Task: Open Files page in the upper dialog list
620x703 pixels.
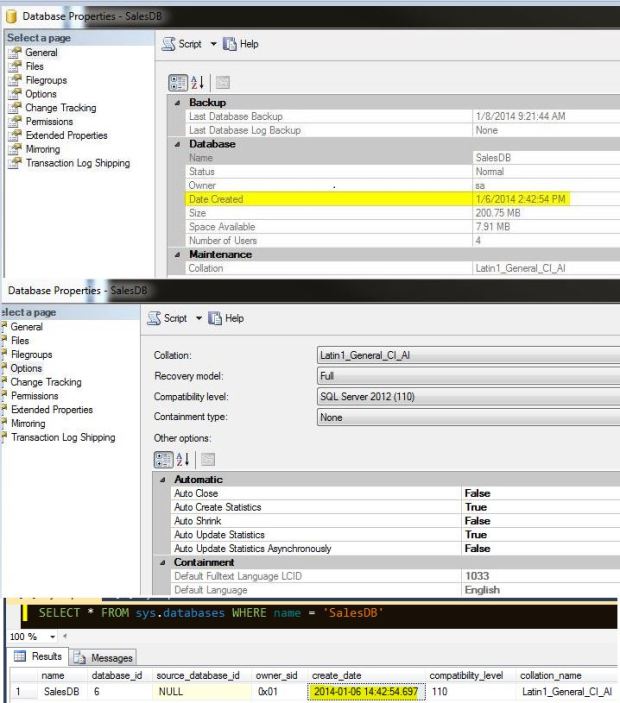Action: coord(34,66)
